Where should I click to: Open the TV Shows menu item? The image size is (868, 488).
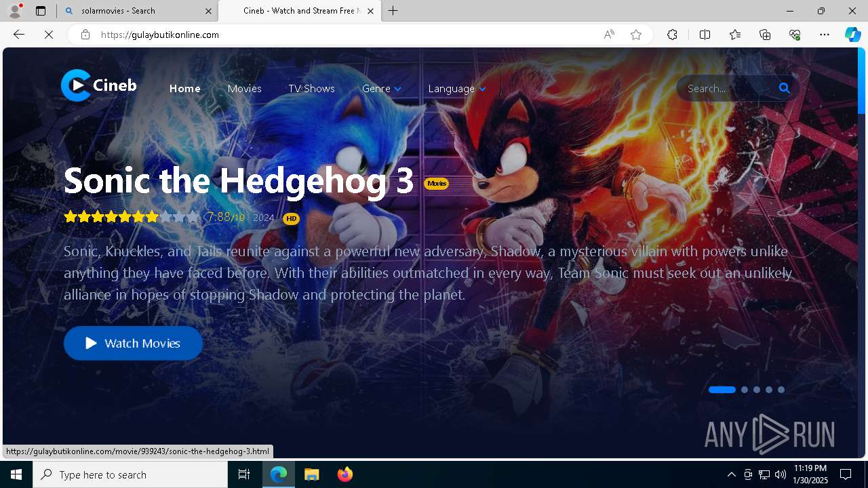coord(311,88)
